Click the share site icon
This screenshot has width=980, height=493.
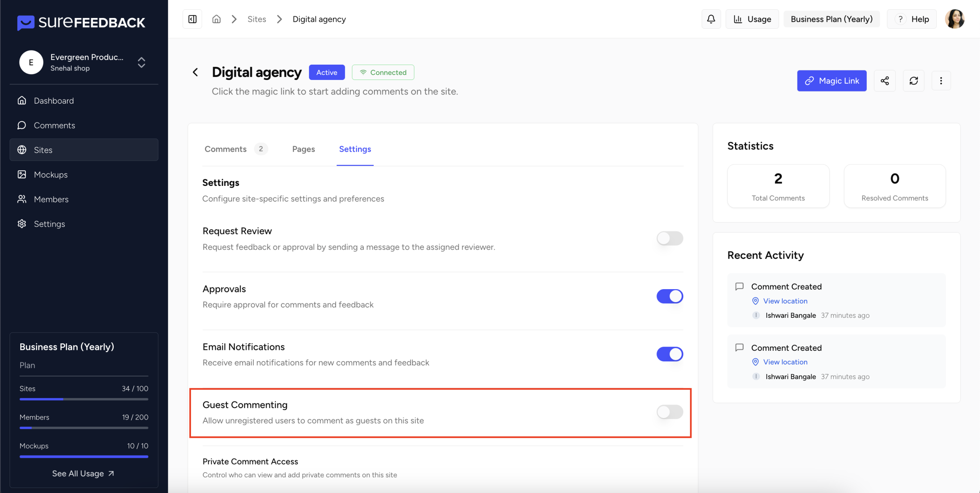[885, 81]
